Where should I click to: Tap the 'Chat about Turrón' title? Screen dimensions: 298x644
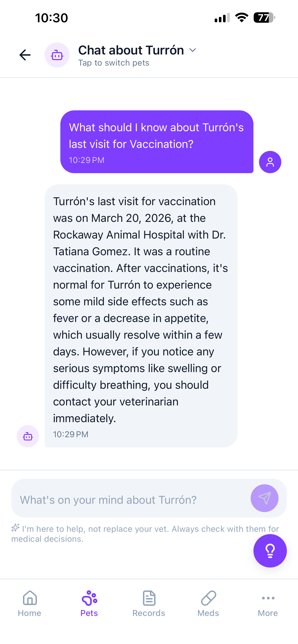(x=131, y=50)
